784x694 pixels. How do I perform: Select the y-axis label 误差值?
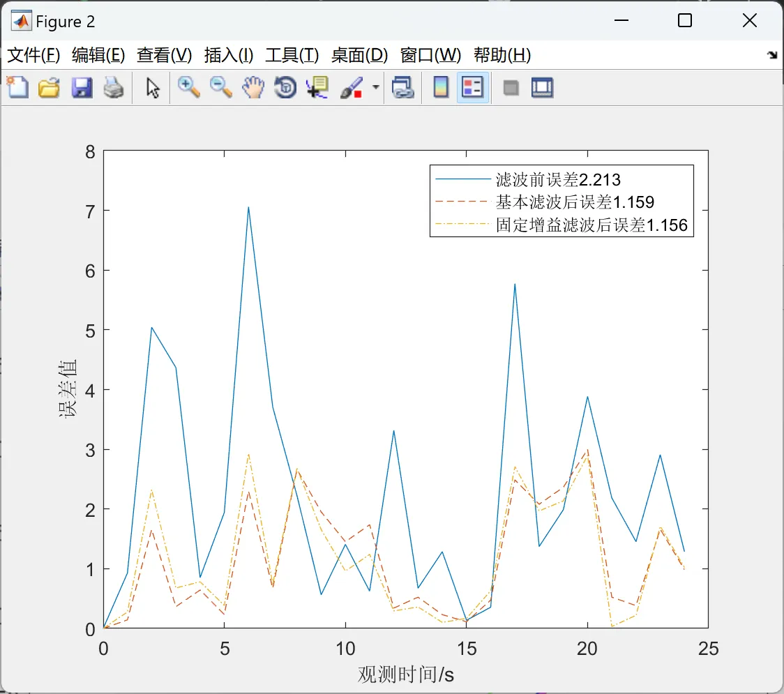point(68,389)
